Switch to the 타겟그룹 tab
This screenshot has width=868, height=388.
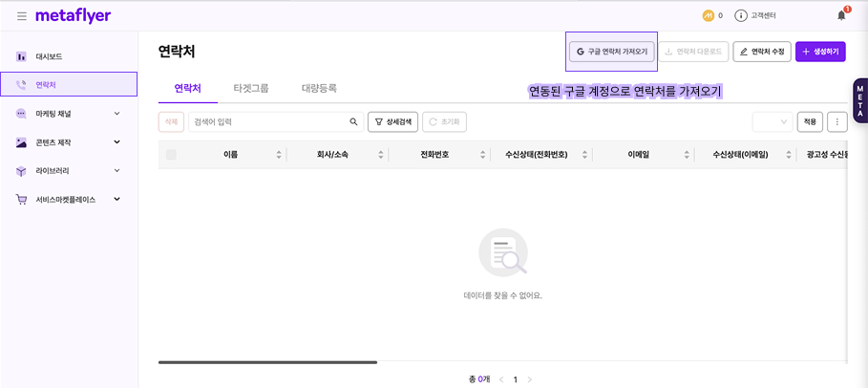250,88
